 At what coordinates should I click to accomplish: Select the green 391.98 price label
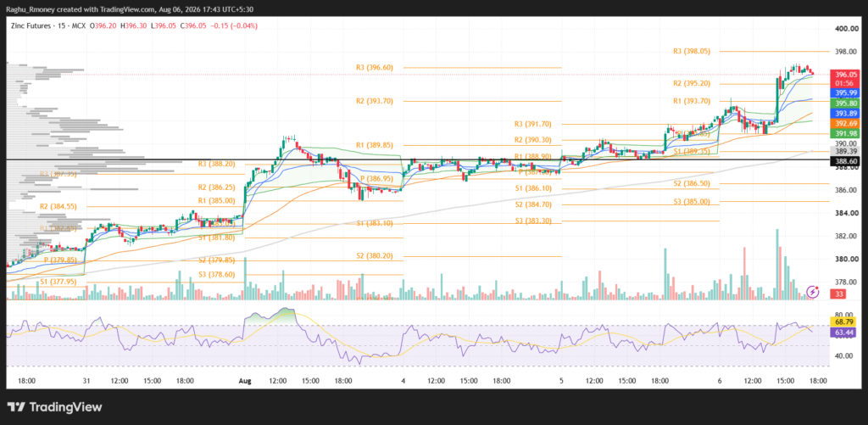point(846,133)
